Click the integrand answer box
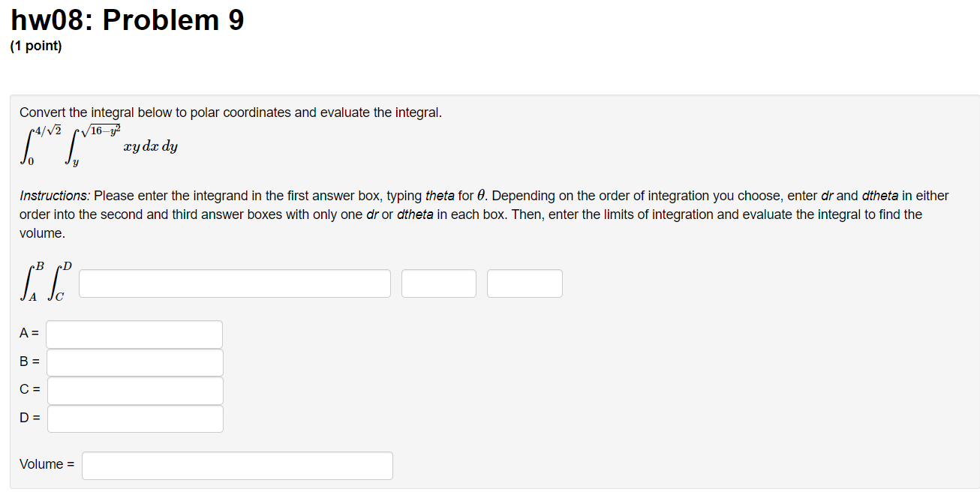This screenshot has height=492, width=980. (234, 283)
